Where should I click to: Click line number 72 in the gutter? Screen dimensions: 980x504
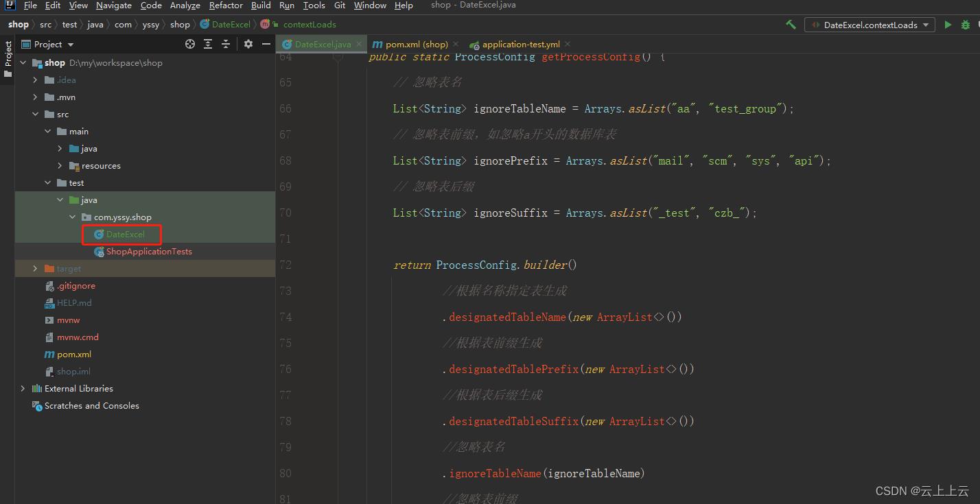[285, 265]
